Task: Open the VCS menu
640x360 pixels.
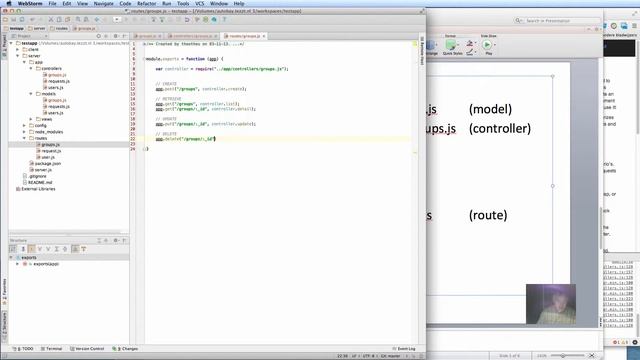Action: 200,3
